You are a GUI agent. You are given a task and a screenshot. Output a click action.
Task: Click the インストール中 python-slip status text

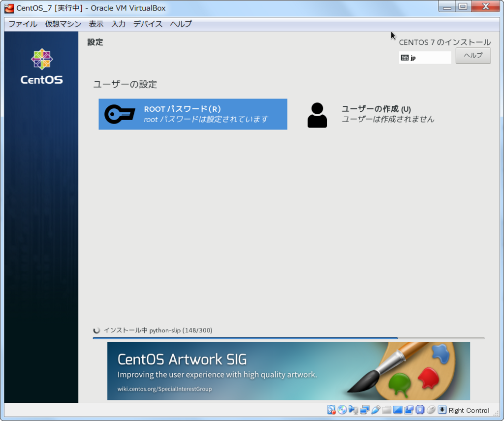158,330
